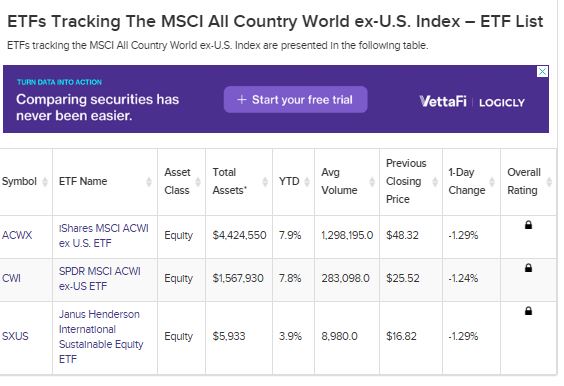The height and width of the screenshot is (386, 564).
Task: Sort by ETF Name column arrows
Action: click(x=149, y=182)
